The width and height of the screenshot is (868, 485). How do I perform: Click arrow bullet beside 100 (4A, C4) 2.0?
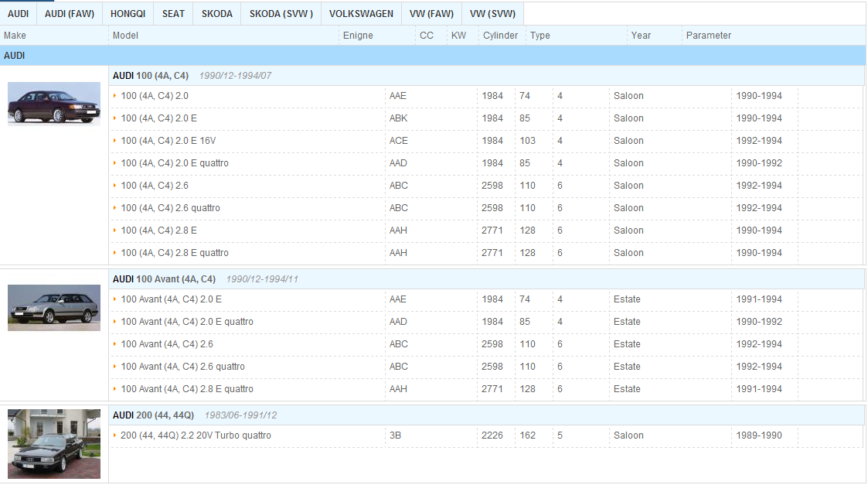pos(114,96)
